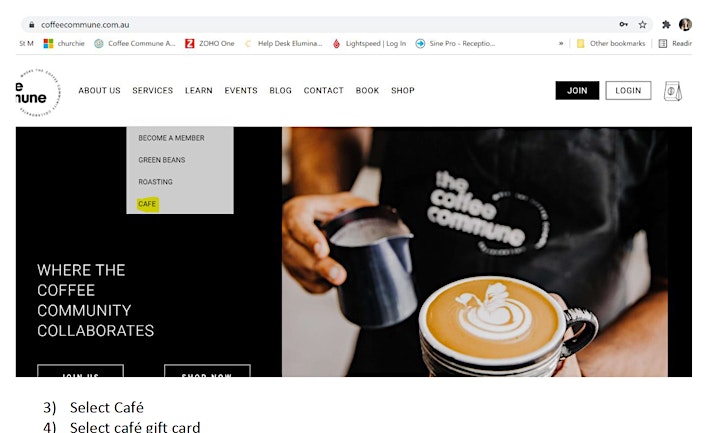Open the Lightspeed Log In bookmark
The width and height of the screenshot is (720, 433).
[x=370, y=44]
